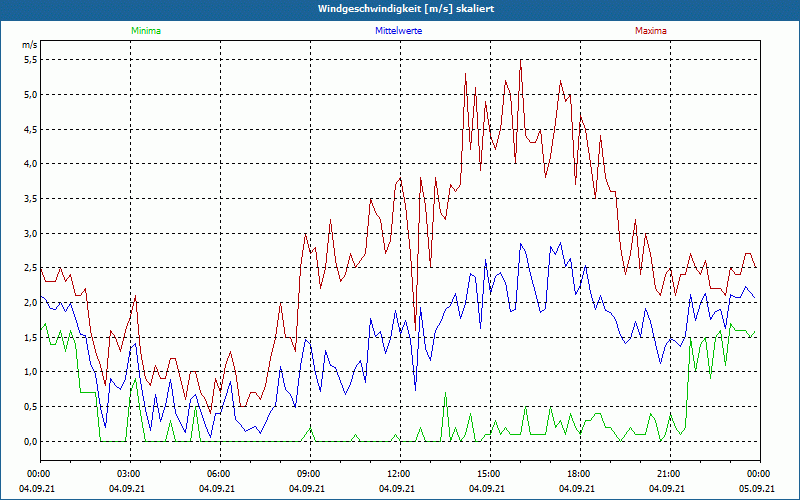This screenshot has width=800, height=500.
Task: Click the "05.09.21" date label
Action: point(757,488)
